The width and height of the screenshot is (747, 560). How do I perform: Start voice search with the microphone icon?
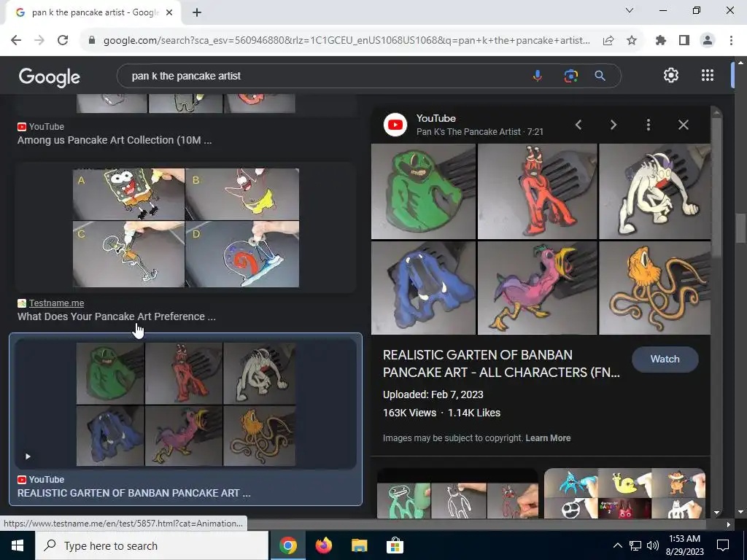pyautogui.click(x=538, y=76)
